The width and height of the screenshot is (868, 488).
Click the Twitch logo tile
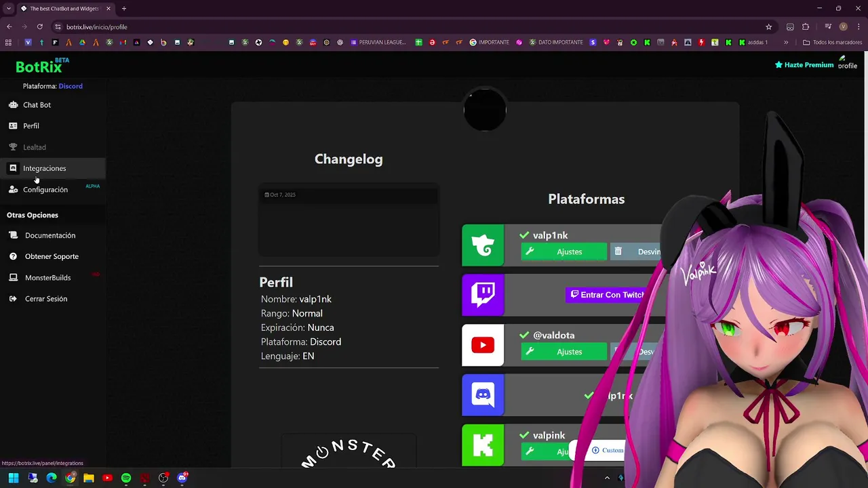(x=483, y=295)
